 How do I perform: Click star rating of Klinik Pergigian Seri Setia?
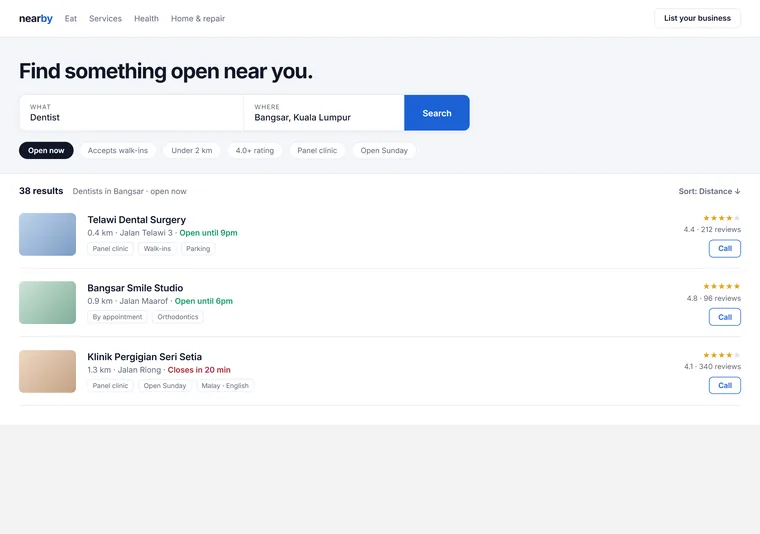[721, 355]
